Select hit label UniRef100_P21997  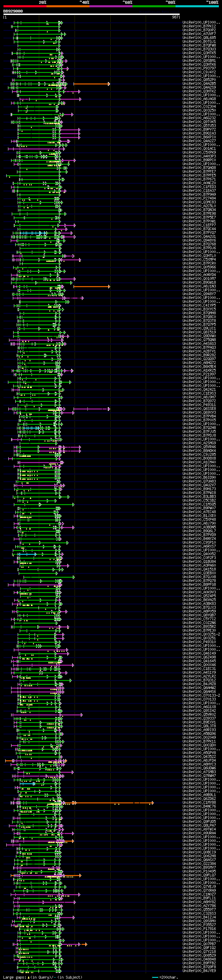coord(199,374)
